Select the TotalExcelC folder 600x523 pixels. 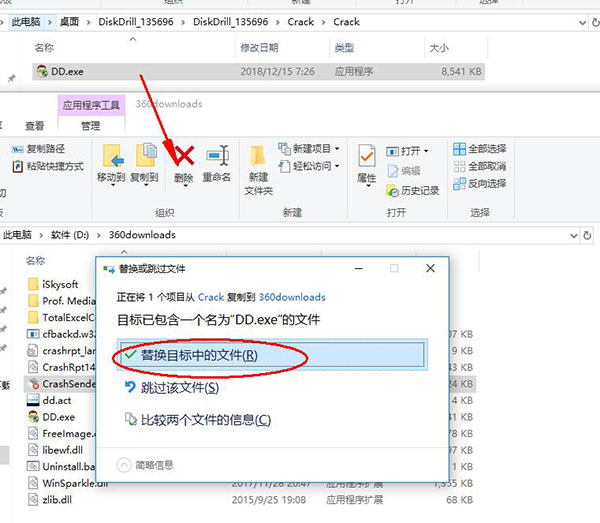[62, 318]
